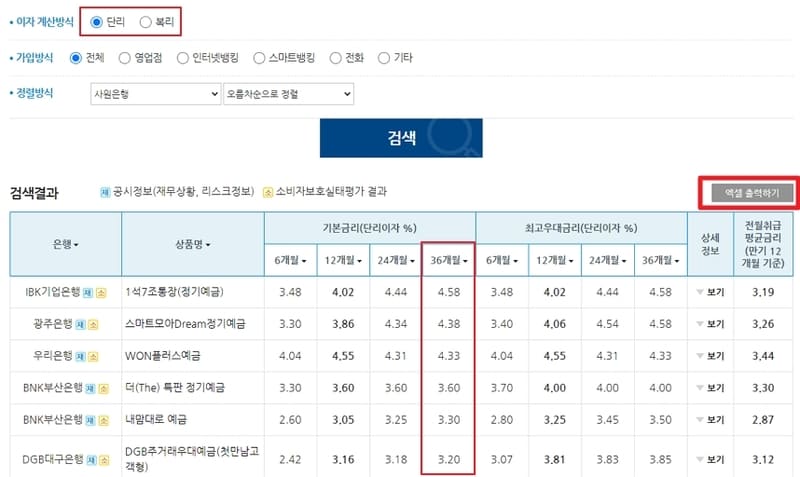This screenshot has height=477, width=800.
Task: Sort by 상품명 column header
Action: click(x=193, y=244)
